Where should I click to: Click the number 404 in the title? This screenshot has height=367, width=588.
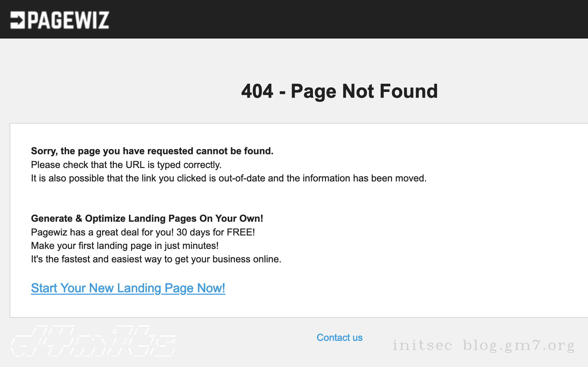(x=257, y=91)
